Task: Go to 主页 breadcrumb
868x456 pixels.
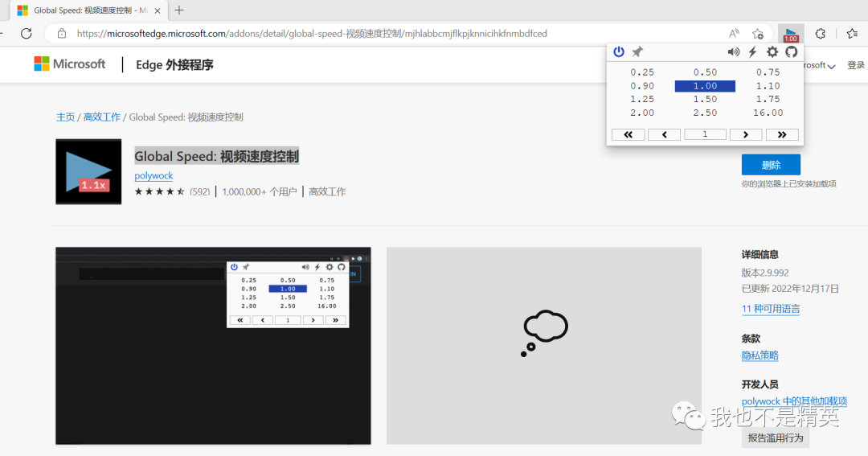Action: (65, 117)
